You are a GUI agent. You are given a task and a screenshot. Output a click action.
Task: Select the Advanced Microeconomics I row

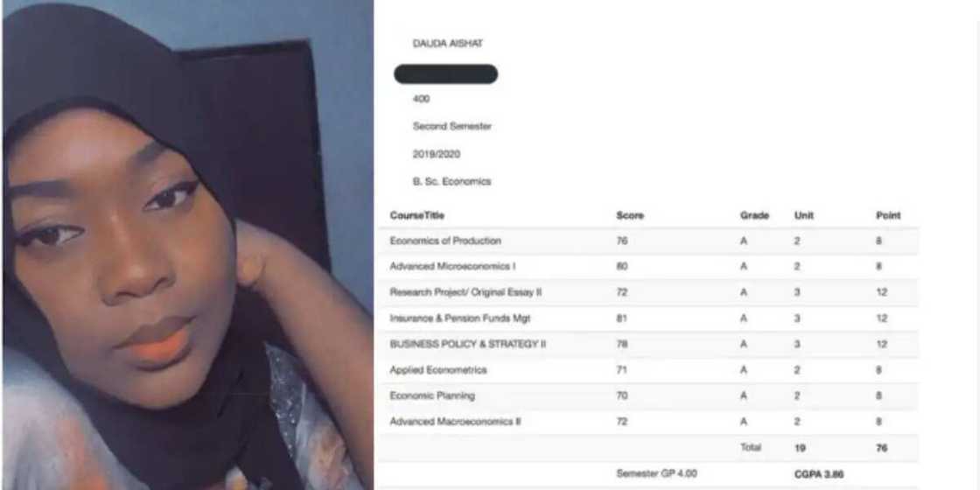click(648, 267)
